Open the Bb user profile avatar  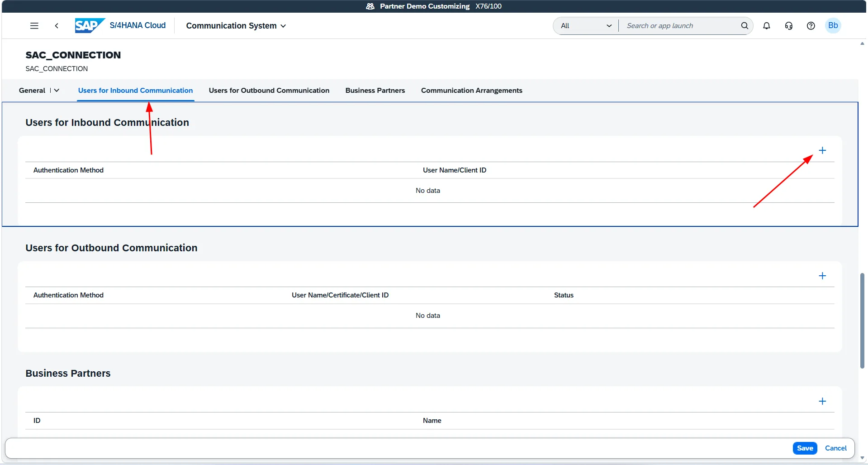coord(833,26)
